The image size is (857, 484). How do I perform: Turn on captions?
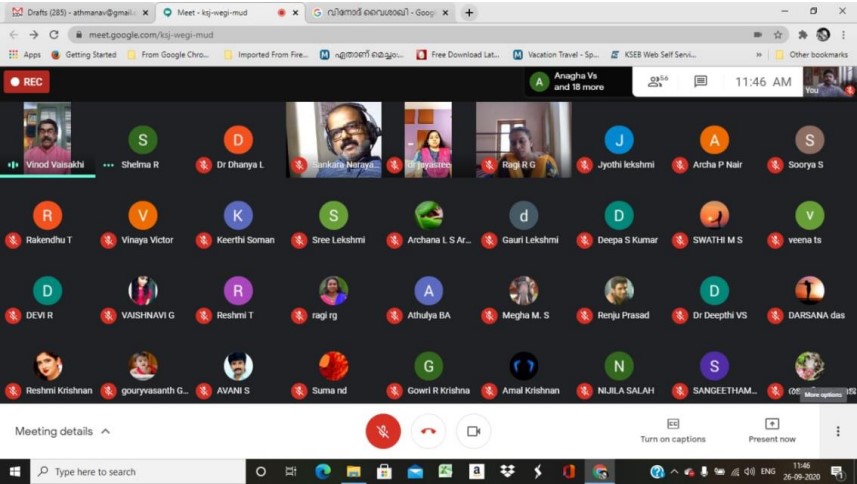[x=673, y=431]
